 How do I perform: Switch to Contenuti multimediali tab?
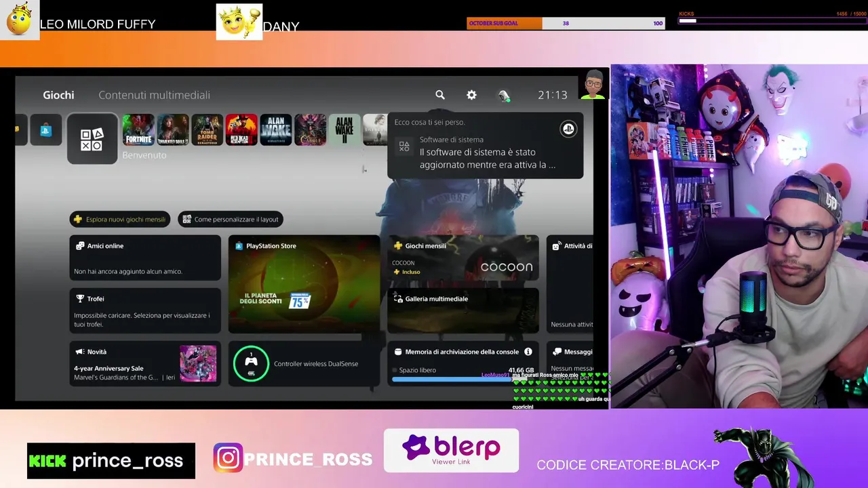pyautogui.click(x=154, y=95)
